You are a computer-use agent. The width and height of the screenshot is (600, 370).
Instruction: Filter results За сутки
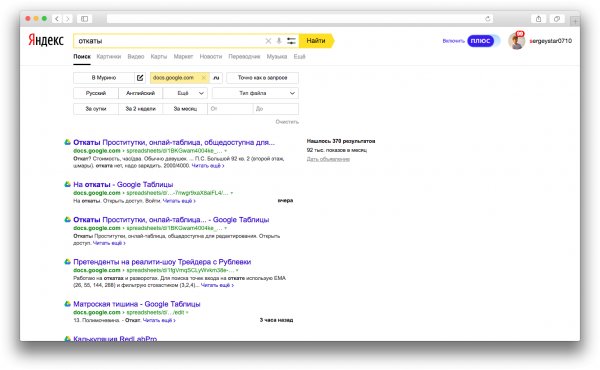96,109
